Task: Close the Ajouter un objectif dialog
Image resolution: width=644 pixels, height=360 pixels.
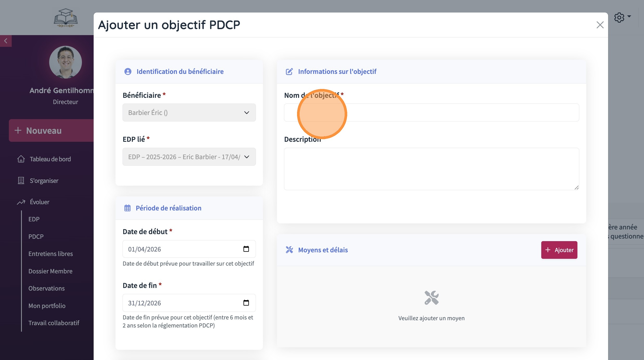Action: 600,25
